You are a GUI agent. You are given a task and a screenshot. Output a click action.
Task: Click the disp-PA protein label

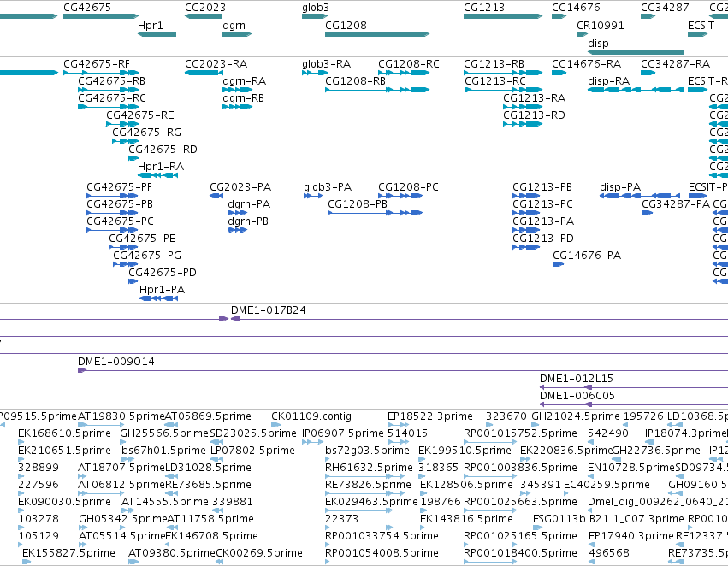[620, 187]
